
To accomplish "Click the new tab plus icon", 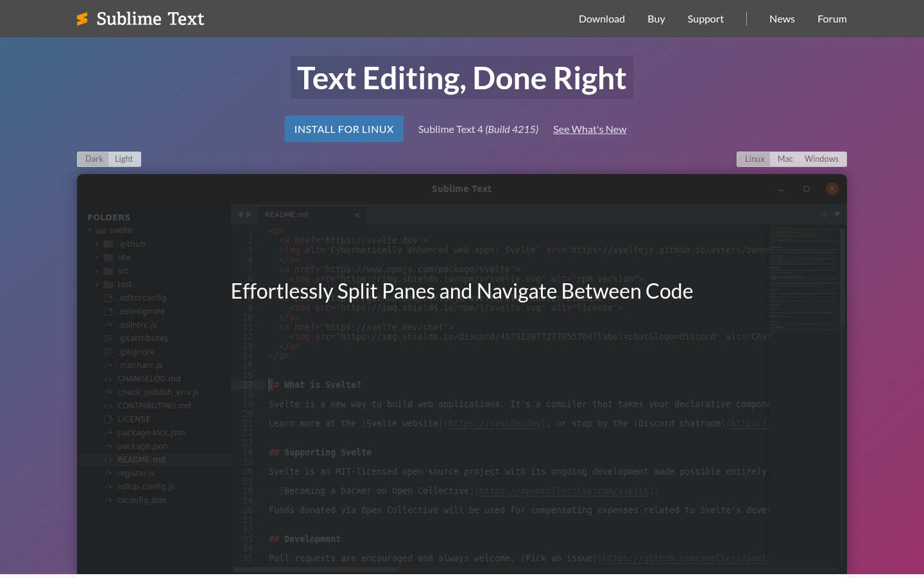I will click(825, 215).
